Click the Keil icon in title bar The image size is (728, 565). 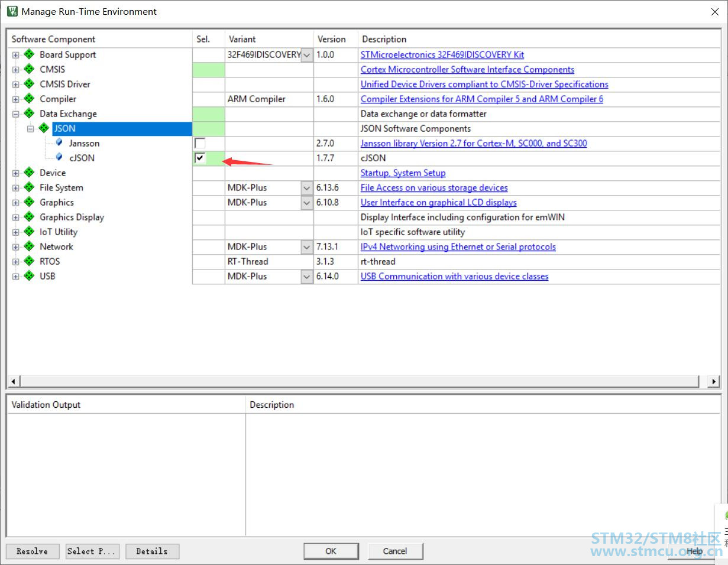point(12,11)
